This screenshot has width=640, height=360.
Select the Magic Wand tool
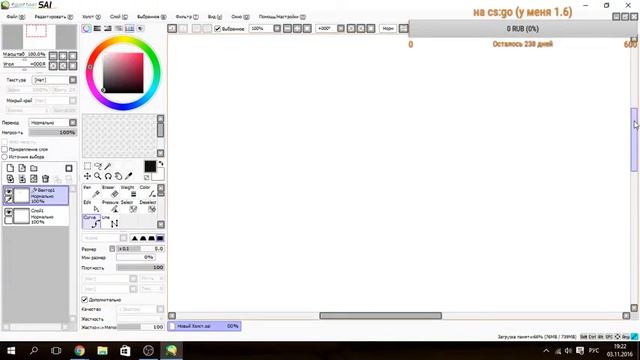(x=108, y=166)
